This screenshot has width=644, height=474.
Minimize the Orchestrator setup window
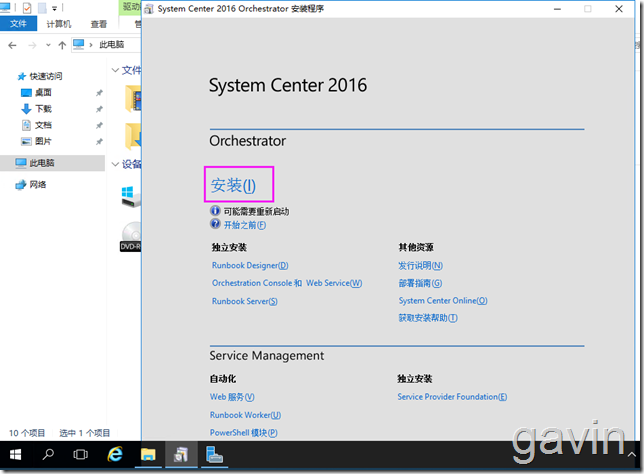click(557, 9)
